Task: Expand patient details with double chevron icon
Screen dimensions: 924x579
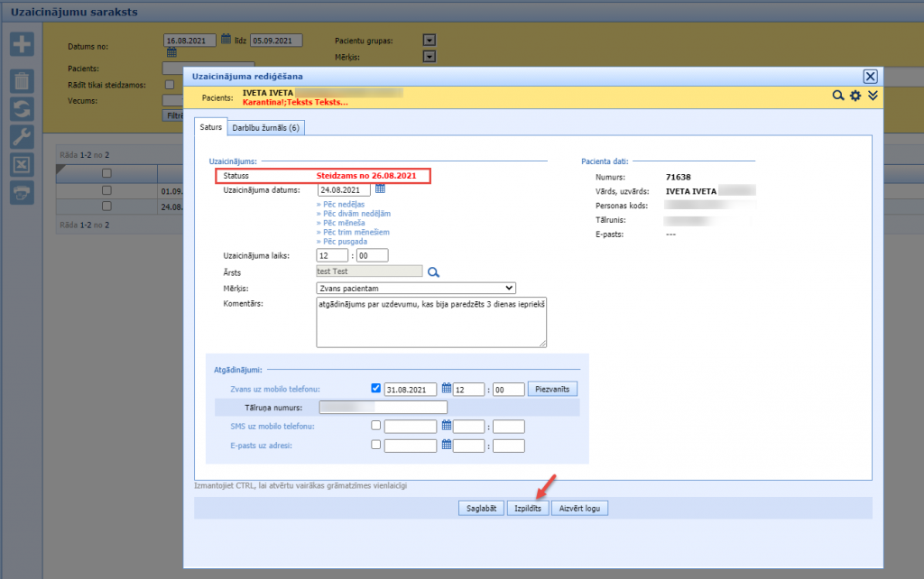Action: pyautogui.click(x=873, y=96)
